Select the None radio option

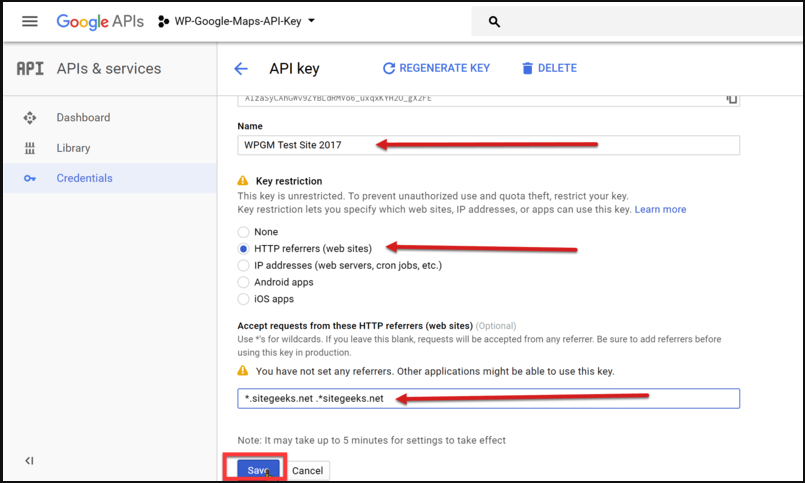click(x=243, y=232)
